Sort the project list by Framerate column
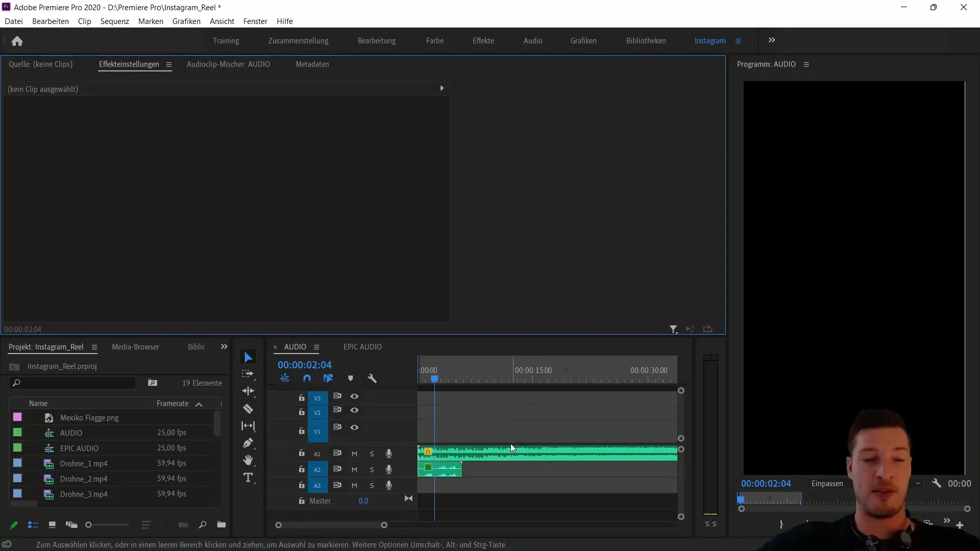 coord(173,404)
